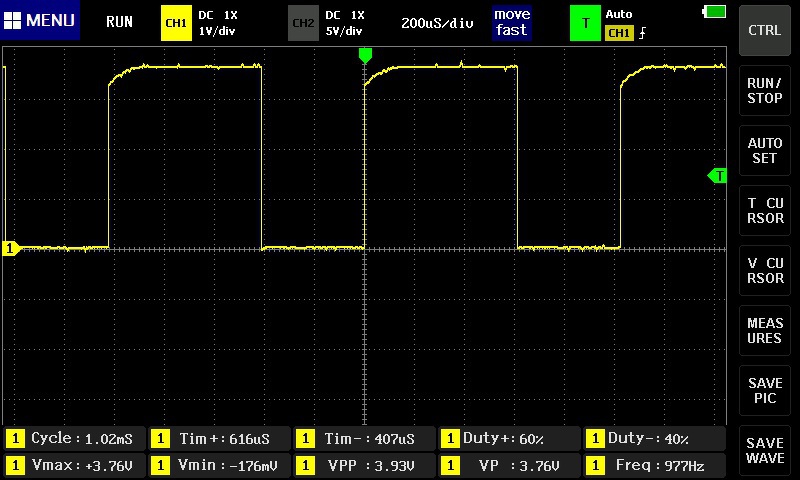Select the Duty+: 60% measurement
This screenshot has width=800, height=480.
509,439
